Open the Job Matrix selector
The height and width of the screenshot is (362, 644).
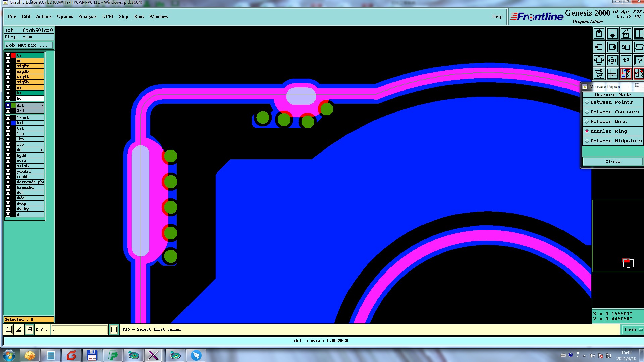(x=29, y=45)
